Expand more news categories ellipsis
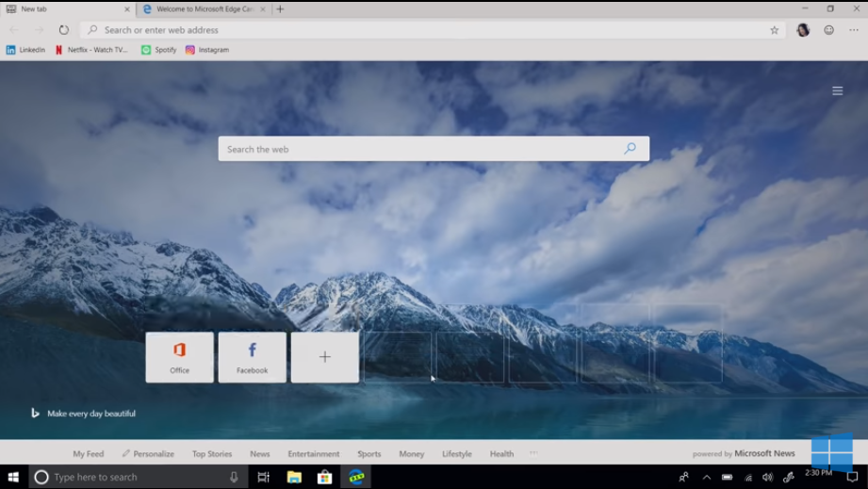 533,453
